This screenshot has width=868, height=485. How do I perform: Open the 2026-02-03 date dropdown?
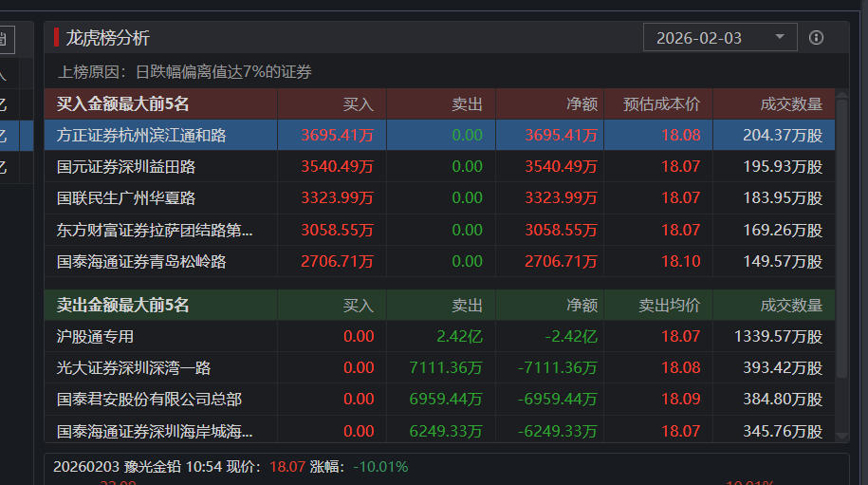(x=720, y=38)
